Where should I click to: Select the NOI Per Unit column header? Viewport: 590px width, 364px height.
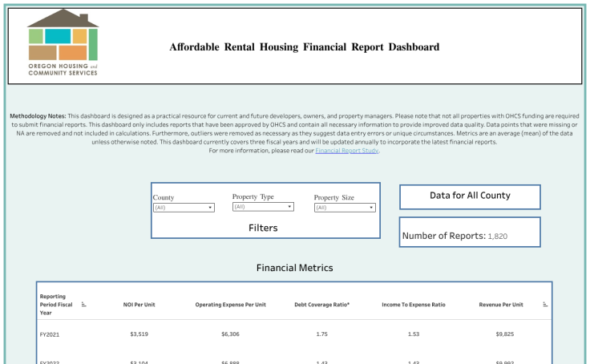[x=139, y=305]
